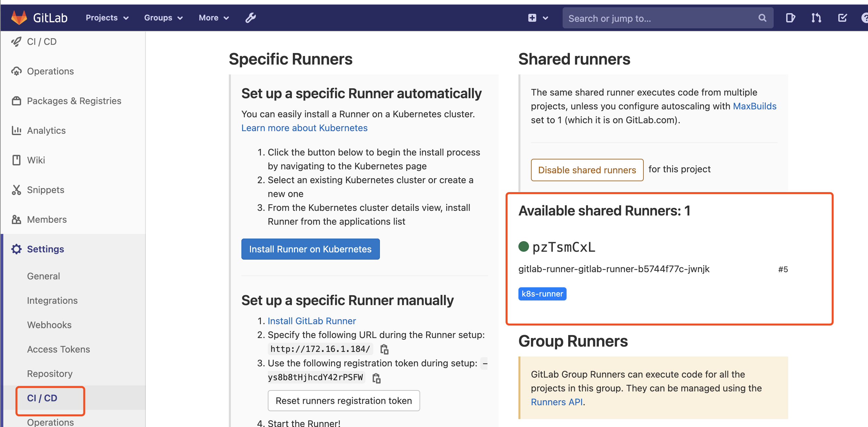This screenshot has width=868, height=427.
Task: Disable shared runners for this project
Action: [x=587, y=170]
